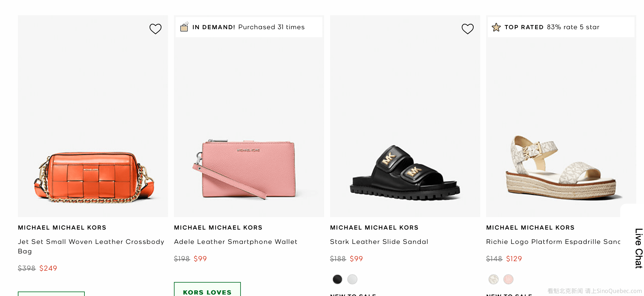Choose the light grey swatch for the Stark Sandal
The width and height of the screenshot is (644, 296).
352,279
